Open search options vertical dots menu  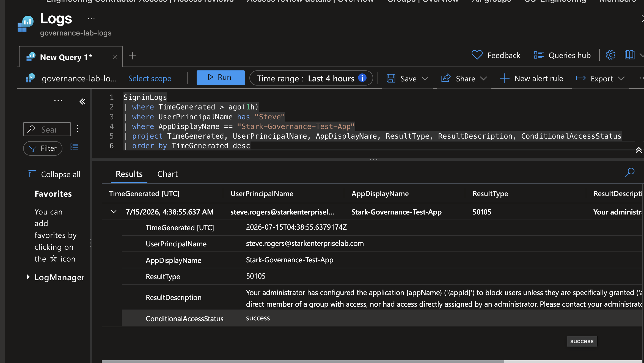[78, 129]
